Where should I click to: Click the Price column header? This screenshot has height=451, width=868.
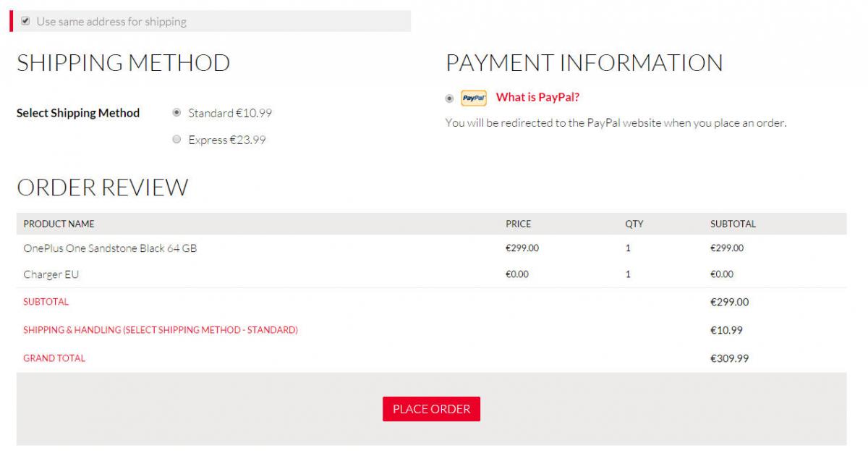518,224
